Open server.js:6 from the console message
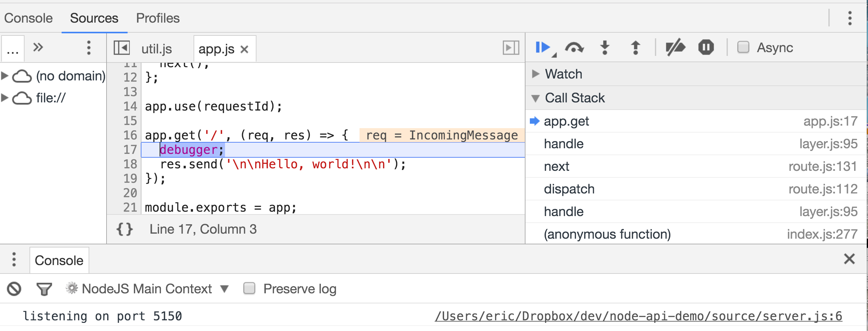The width and height of the screenshot is (868, 331). (x=639, y=316)
